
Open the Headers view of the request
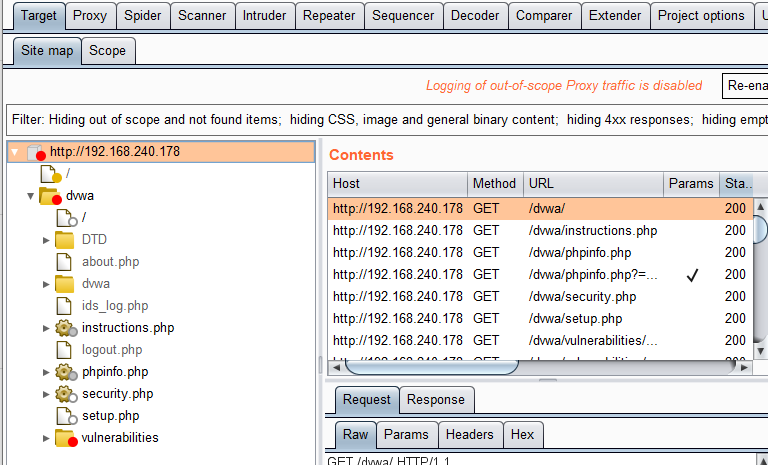tap(470, 435)
